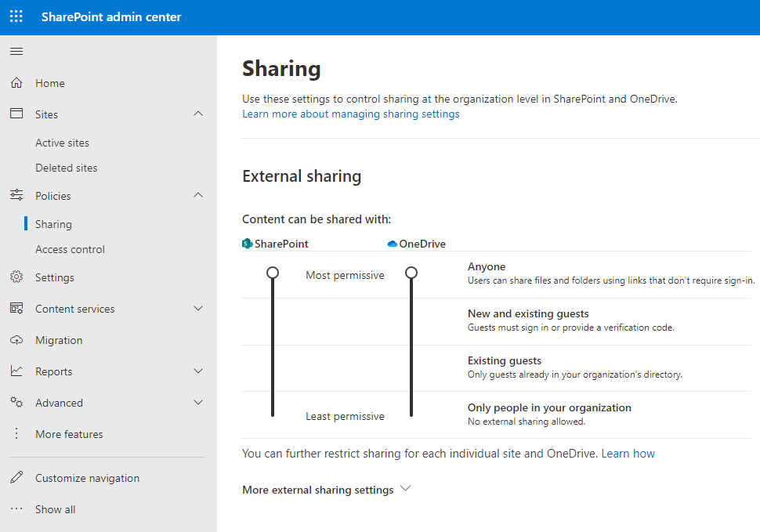Click the 'Sharing' page heading
This screenshot has height=532, width=760.
(281, 69)
